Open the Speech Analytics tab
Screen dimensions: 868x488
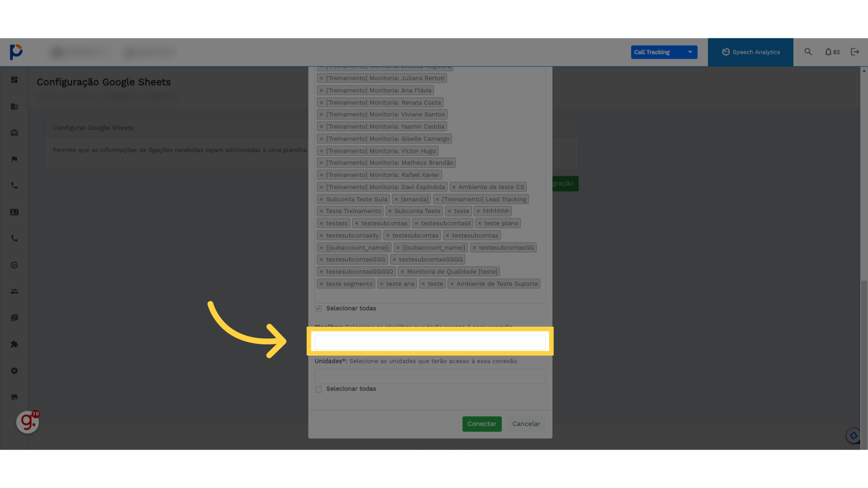[750, 52]
